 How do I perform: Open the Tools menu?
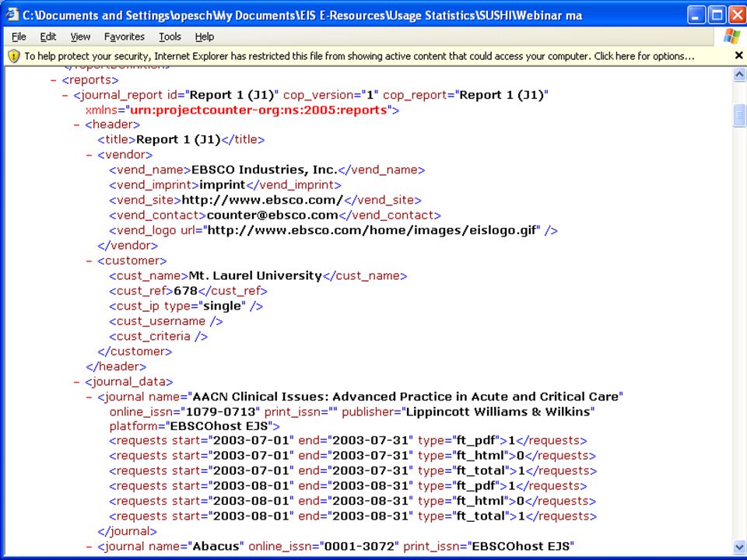(x=170, y=37)
